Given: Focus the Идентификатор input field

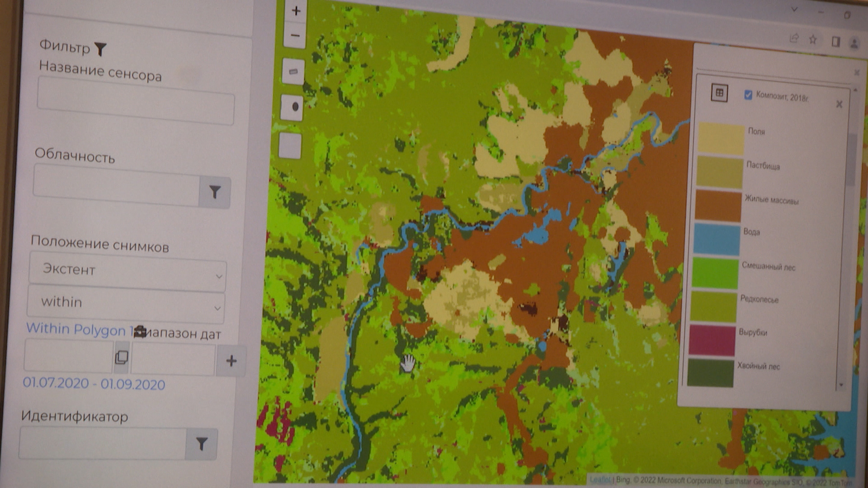Looking at the screenshot, I should [103, 443].
